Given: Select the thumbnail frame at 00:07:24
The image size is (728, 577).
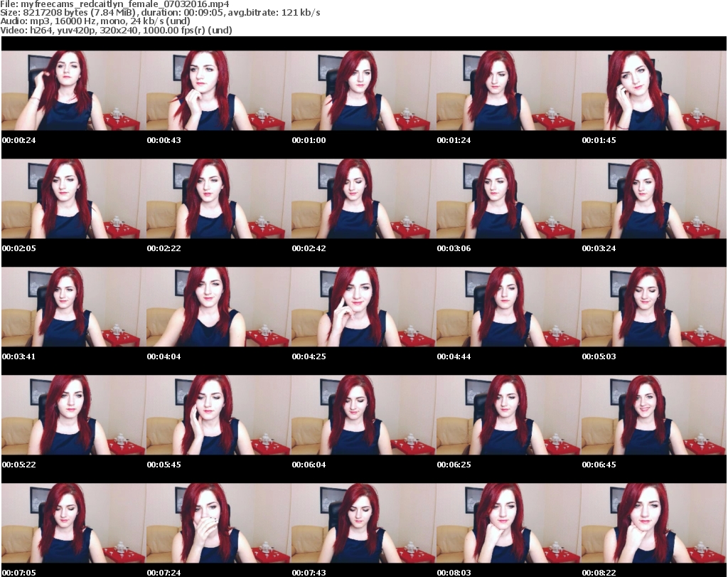Looking at the screenshot, I should (x=219, y=524).
